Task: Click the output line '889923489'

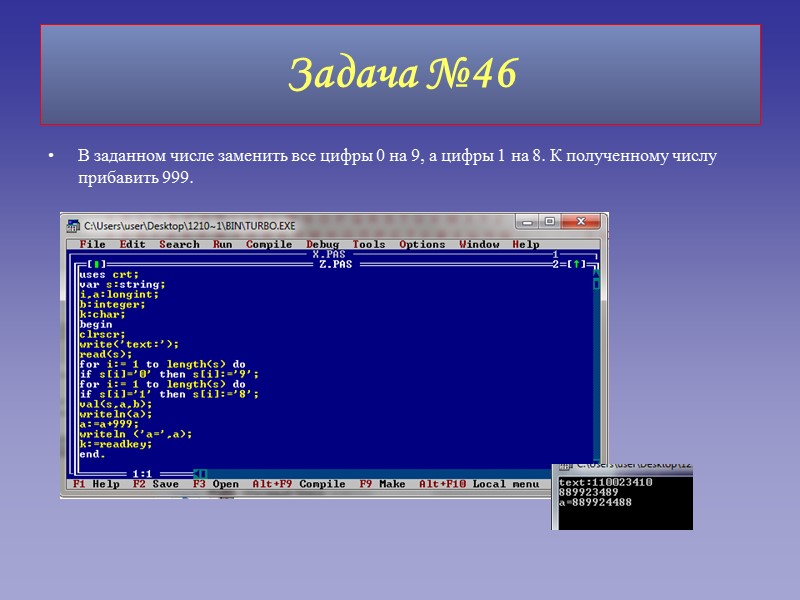Action: click(588, 492)
